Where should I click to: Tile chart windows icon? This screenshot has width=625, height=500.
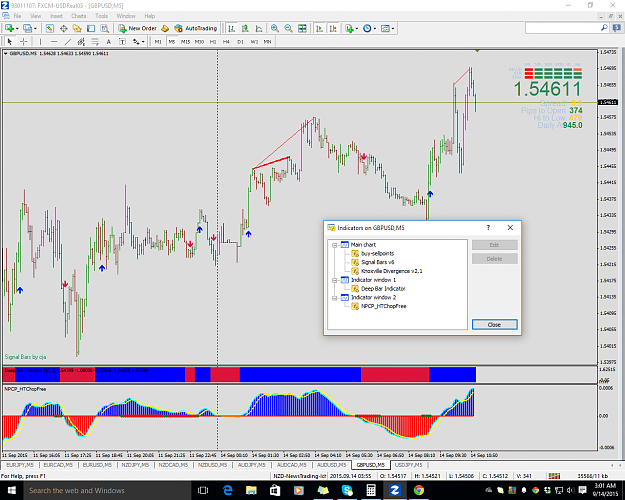(x=302, y=28)
